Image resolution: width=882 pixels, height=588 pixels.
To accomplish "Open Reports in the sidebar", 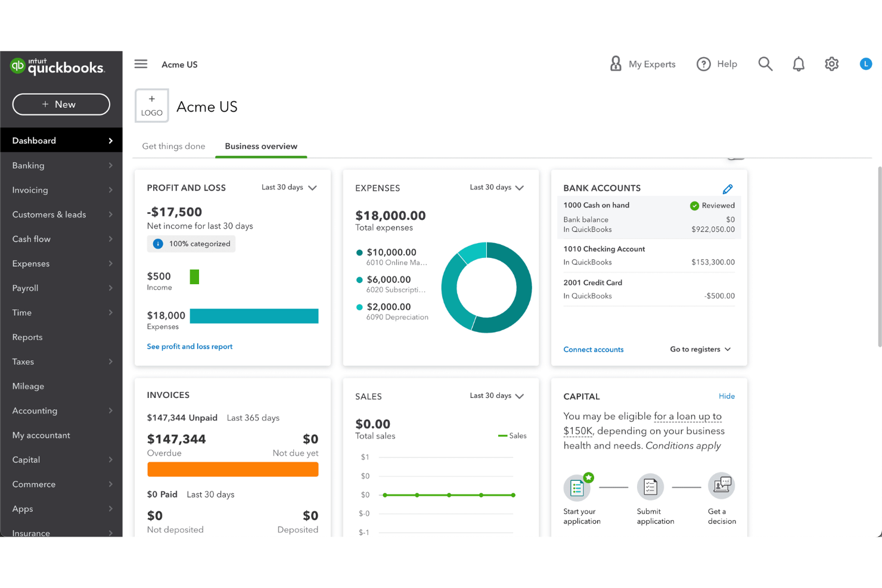I will pyautogui.click(x=61, y=337).
